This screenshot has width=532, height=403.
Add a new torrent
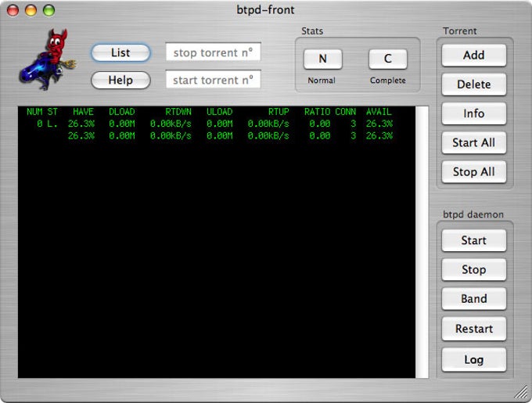[473, 56]
